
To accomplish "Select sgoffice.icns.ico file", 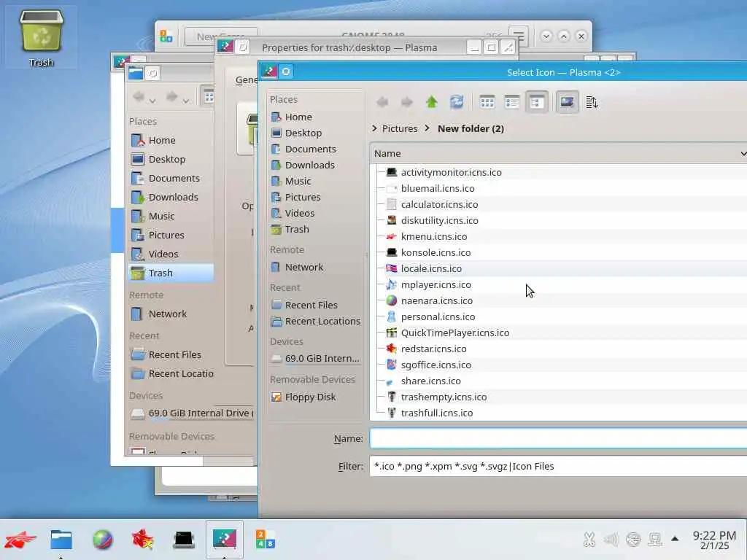I will [436, 365].
